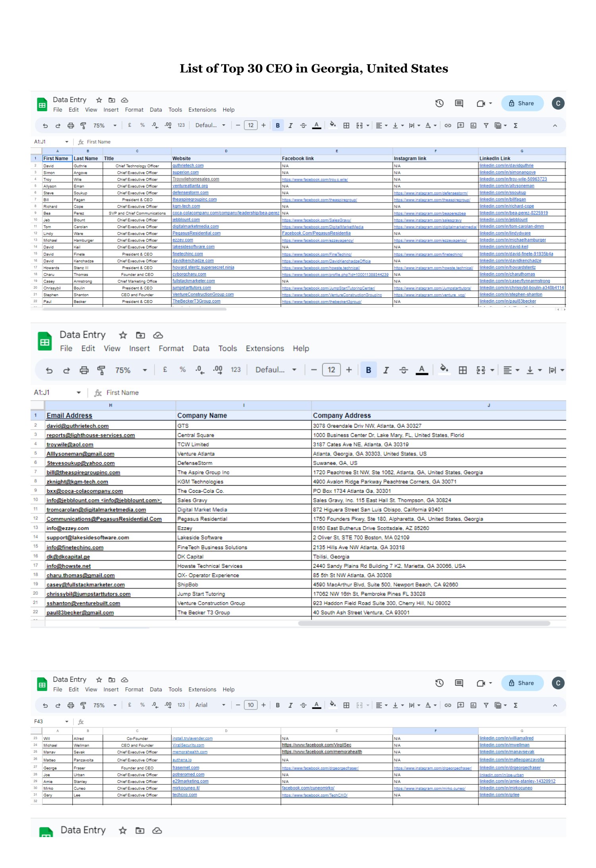Viewport: 596px width, 868px height.
Task: Open the Help menu in the bottom sheet
Action: click(x=228, y=690)
